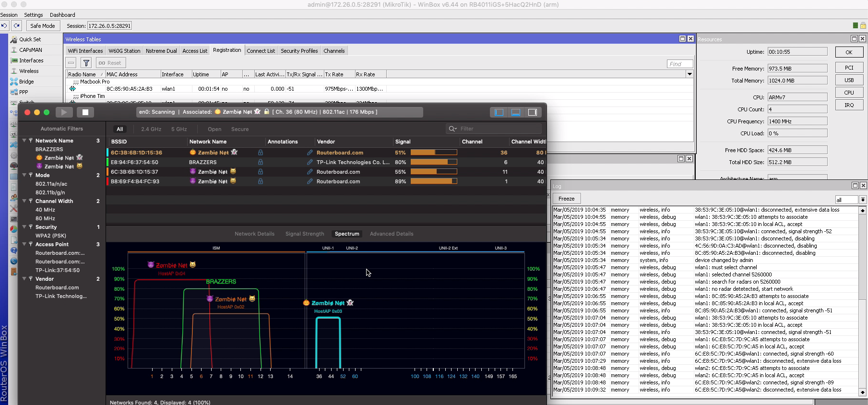Toggle Safe Mode in WinBox

click(x=43, y=26)
